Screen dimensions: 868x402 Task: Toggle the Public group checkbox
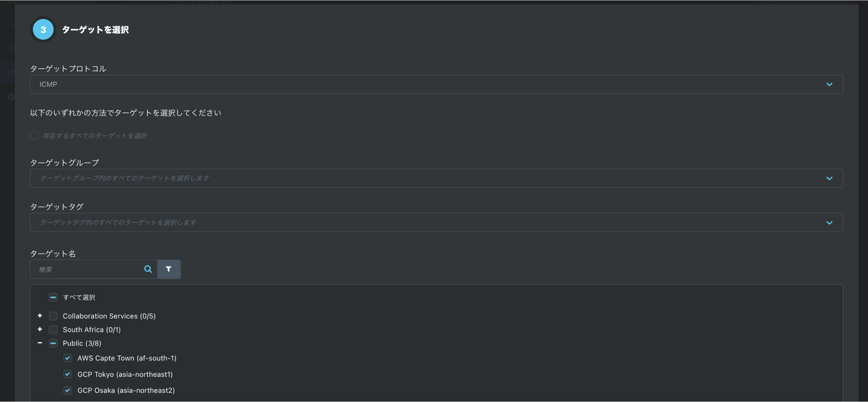[x=53, y=343]
